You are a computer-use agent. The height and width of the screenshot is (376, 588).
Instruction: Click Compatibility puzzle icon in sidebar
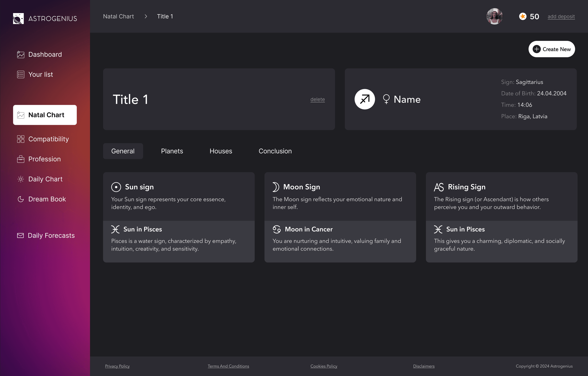(x=21, y=139)
